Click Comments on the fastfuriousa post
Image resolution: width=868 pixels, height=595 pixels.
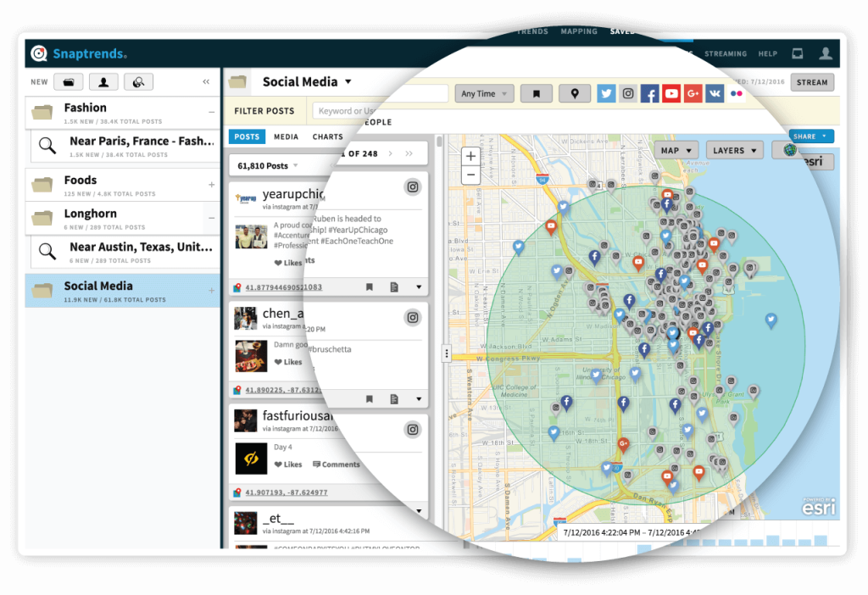click(337, 464)
